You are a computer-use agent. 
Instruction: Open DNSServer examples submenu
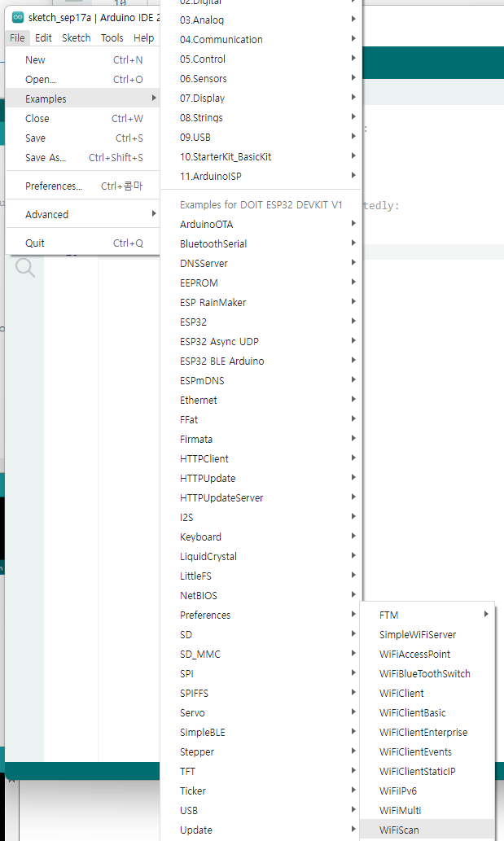coord(261,263)
